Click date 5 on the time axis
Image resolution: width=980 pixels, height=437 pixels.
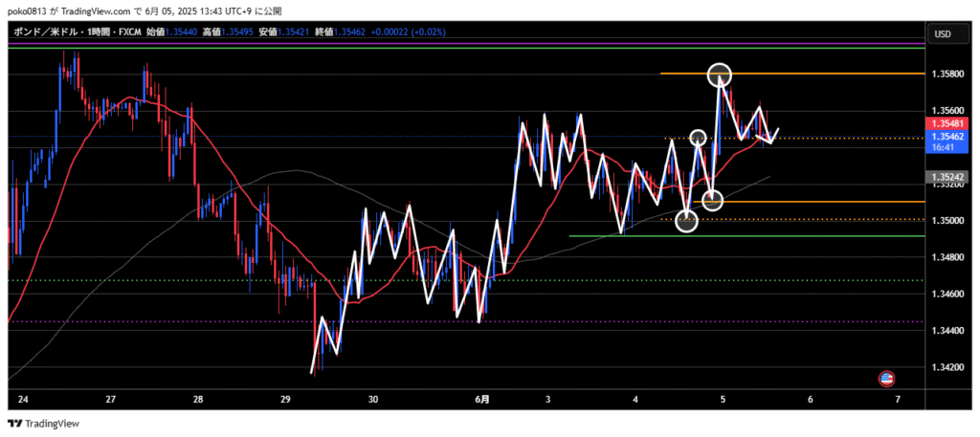coord(723,399)
